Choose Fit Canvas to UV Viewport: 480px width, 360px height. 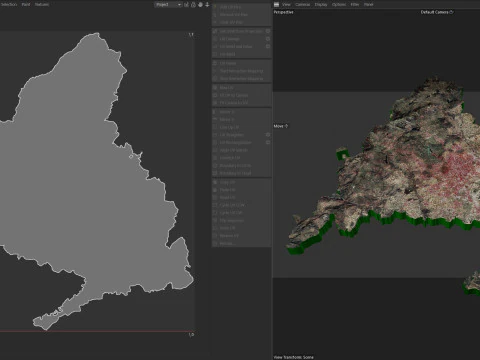click(x=242, y=103)
